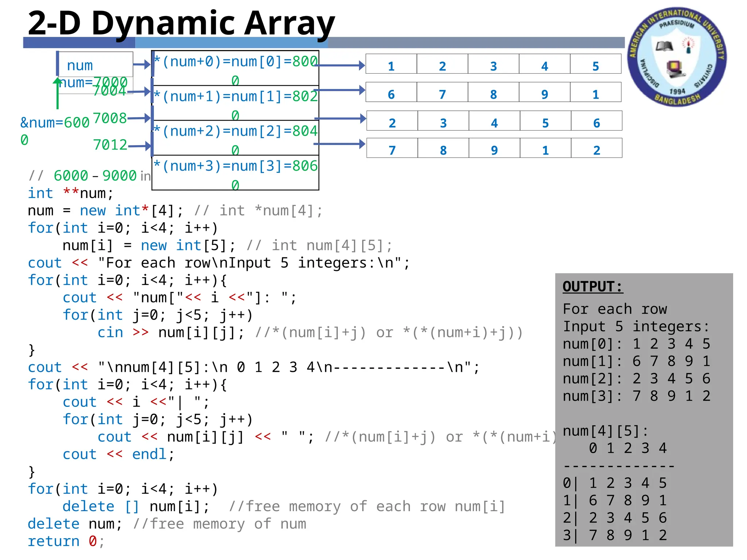Click cell 7 in diagram row 7-8-9-1-2
This screenshot has height=560, width=747.
point(392,148)
